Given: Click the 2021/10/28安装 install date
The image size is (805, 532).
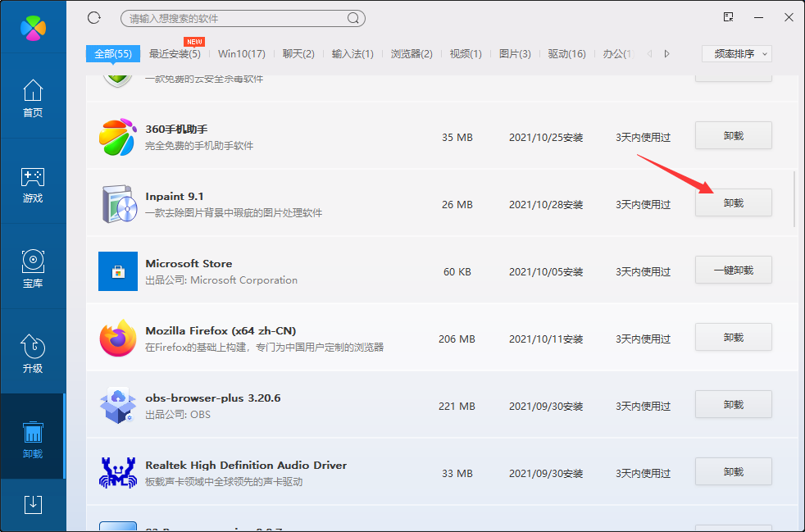Looking at the screenshot, I should pyautogui.click(x=546, y=205).
